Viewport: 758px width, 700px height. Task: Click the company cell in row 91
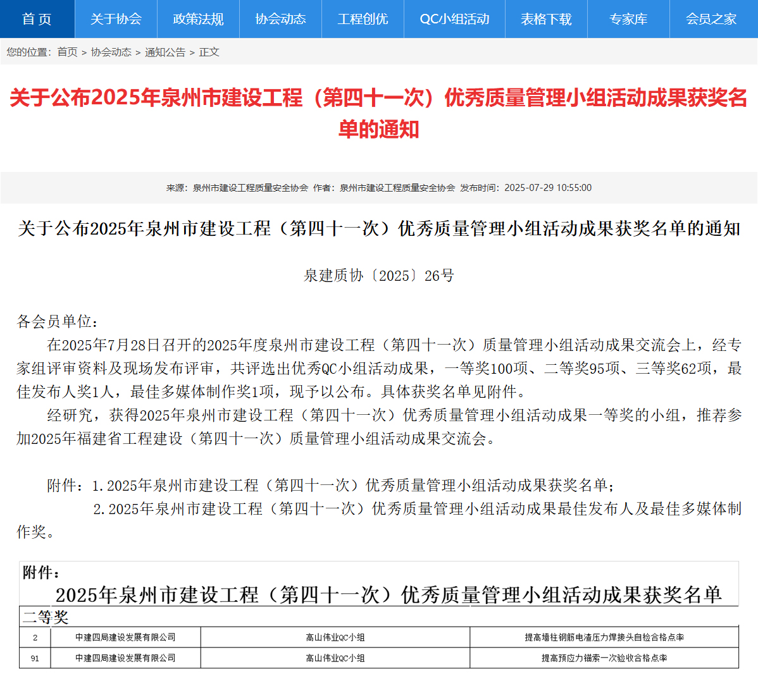[x=126, y=658]
